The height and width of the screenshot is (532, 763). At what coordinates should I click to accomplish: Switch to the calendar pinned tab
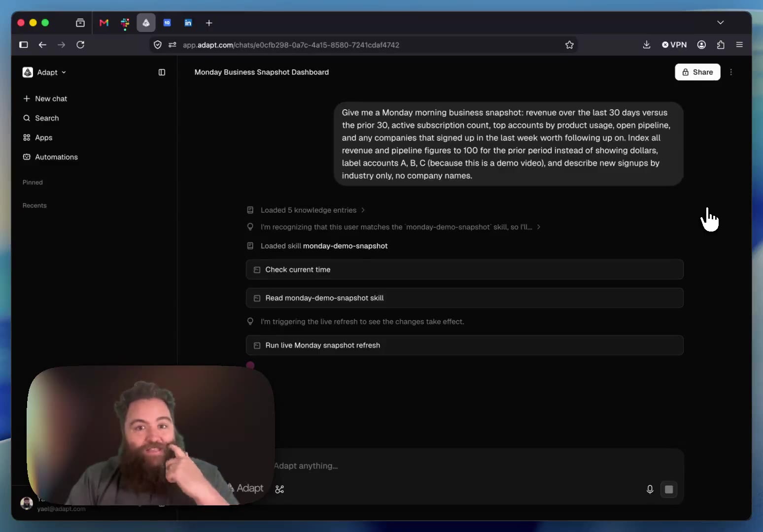click(x=167, y=23)
